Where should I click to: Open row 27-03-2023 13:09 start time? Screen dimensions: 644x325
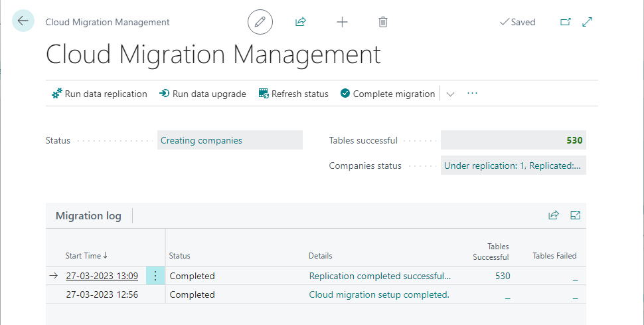[102, 276]
